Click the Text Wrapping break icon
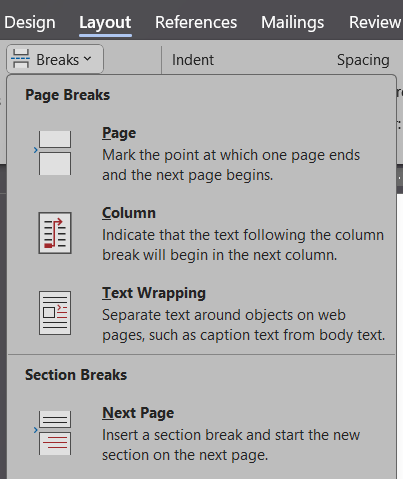 (55, 313)
